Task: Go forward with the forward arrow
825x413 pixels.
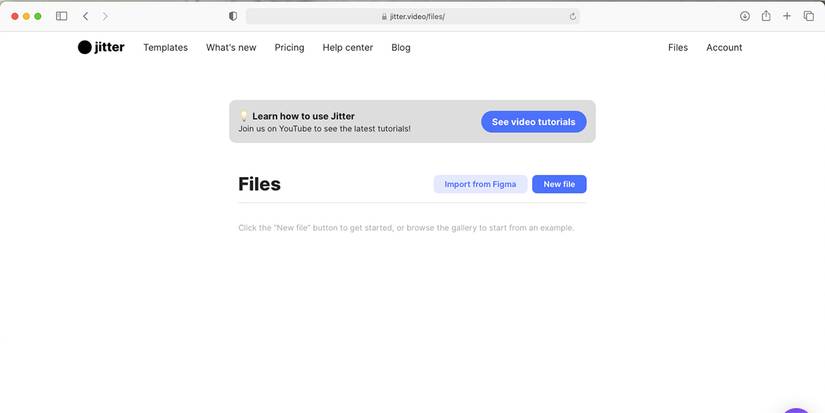Action: click(x=105, y=16)
